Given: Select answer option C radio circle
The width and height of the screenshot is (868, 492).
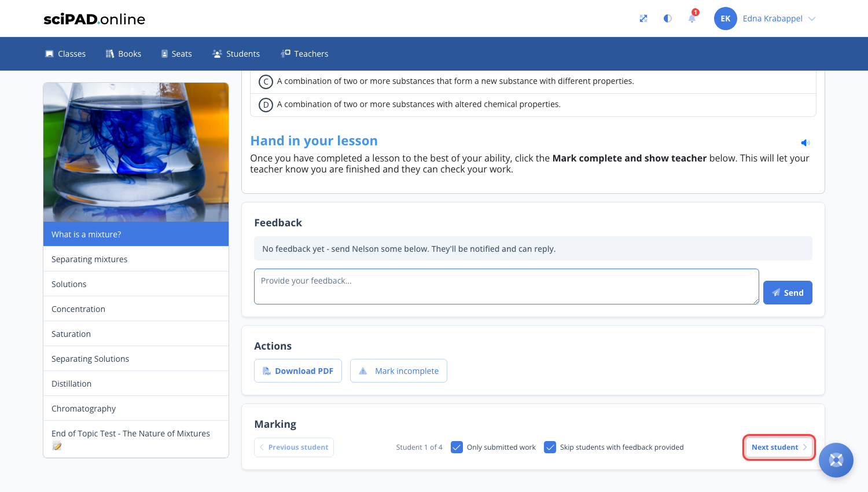Looking at the screenshot, I should (x=266, y=82).
